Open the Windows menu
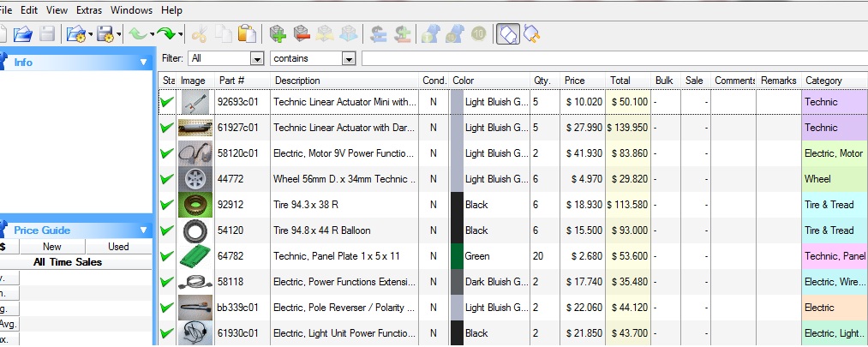The width and height of the screenshot is (868, 347). pyautogui.click(x=131, y=10)
